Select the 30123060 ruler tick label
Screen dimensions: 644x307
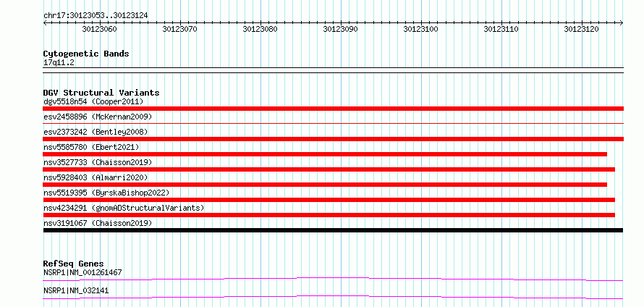99,29
